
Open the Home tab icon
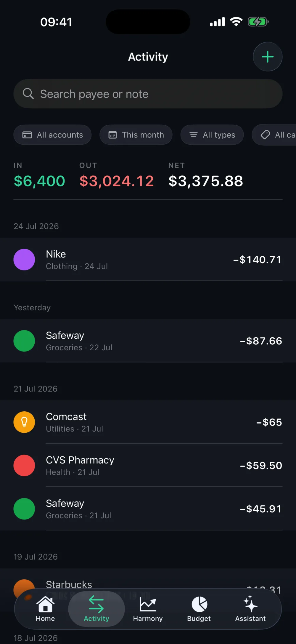45,604
